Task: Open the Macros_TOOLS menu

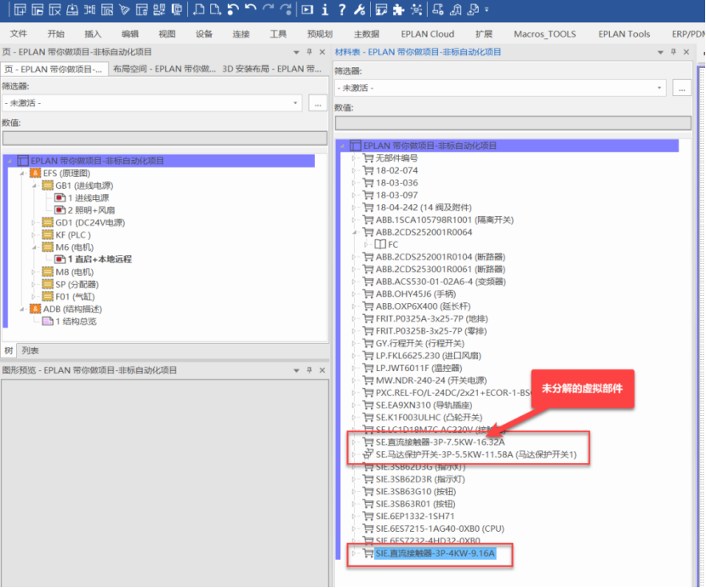Action: 544,34
